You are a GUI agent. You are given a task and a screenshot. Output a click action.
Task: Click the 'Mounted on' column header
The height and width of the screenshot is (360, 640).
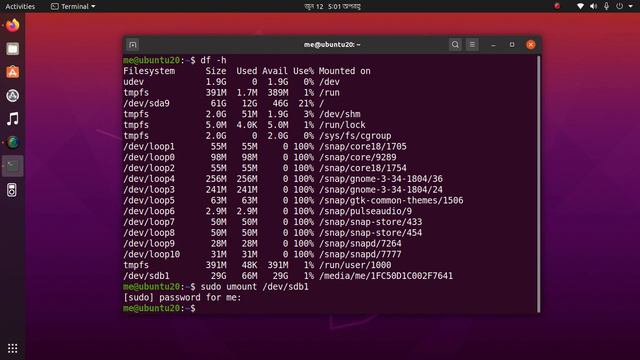coord(344,71)
